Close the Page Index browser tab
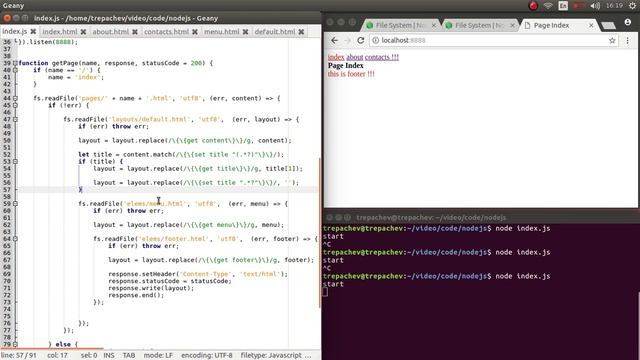This screenshot has height=360, width=640. (x=591, y=25)
